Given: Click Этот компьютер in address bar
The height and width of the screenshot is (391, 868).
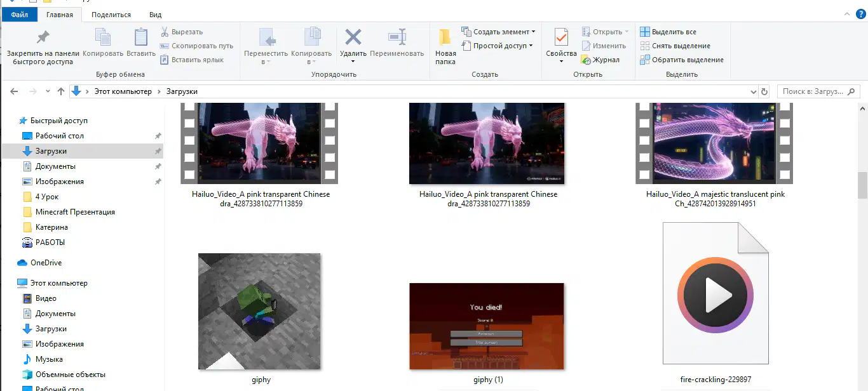Looking at the screenshot, I should tap(123, 91).
